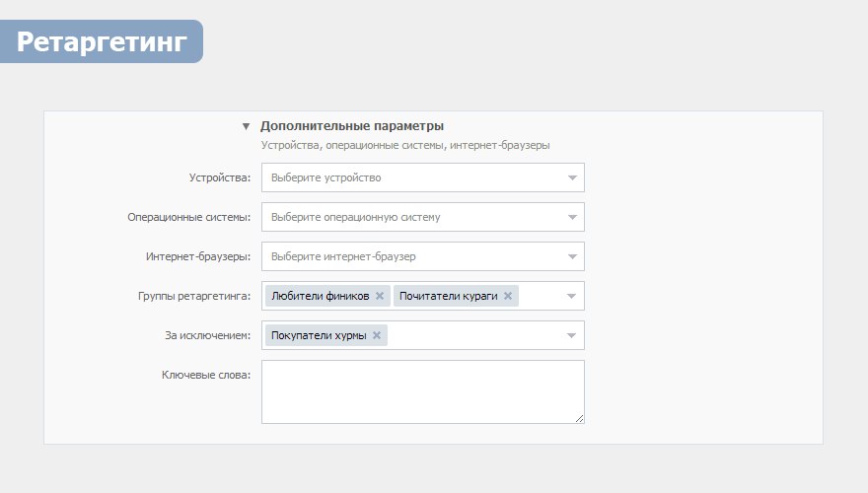Select the Покупатели хурмы tag label
This screenshot has height=493, width=868.
point(318,335)
